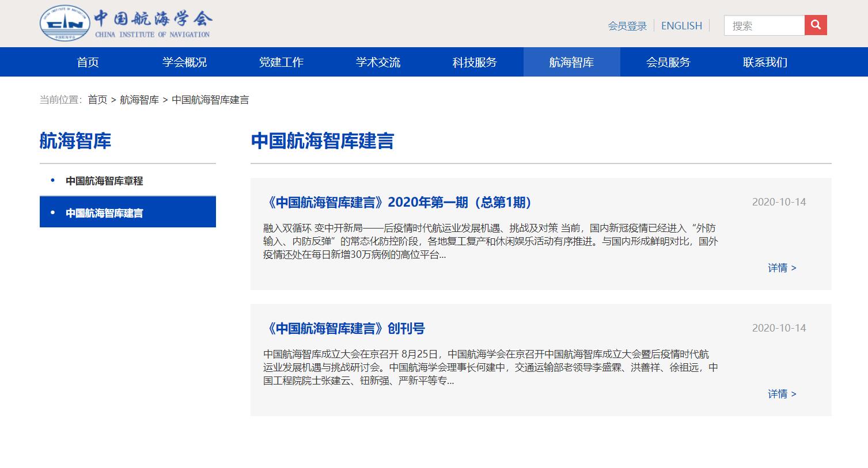Image resolution: width=868 pixels, height=468 pixels.
Task: Open the 党建工作 navigation menu item
Action: pyautogui.click(x=281, y=62)
